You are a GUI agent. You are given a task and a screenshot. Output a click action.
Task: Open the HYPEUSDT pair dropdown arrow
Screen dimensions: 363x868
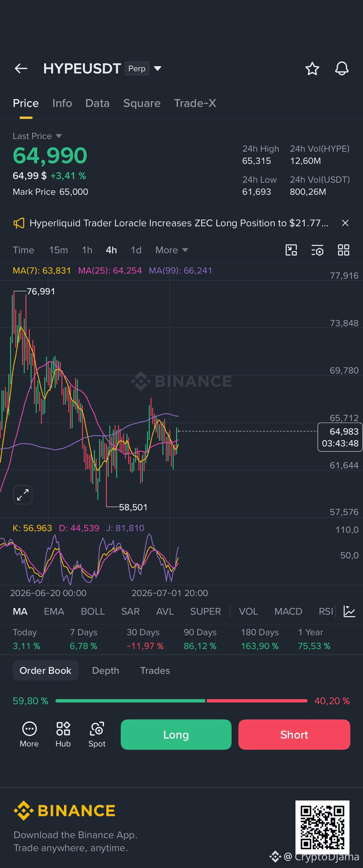(158, 68)
